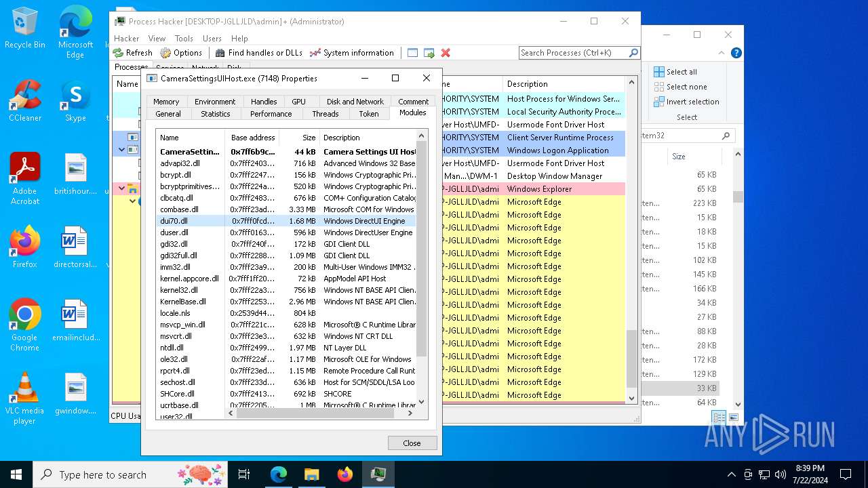Select the ntdll.dll module row
Screen dimensions: 868x488
[x=286, y=348]
